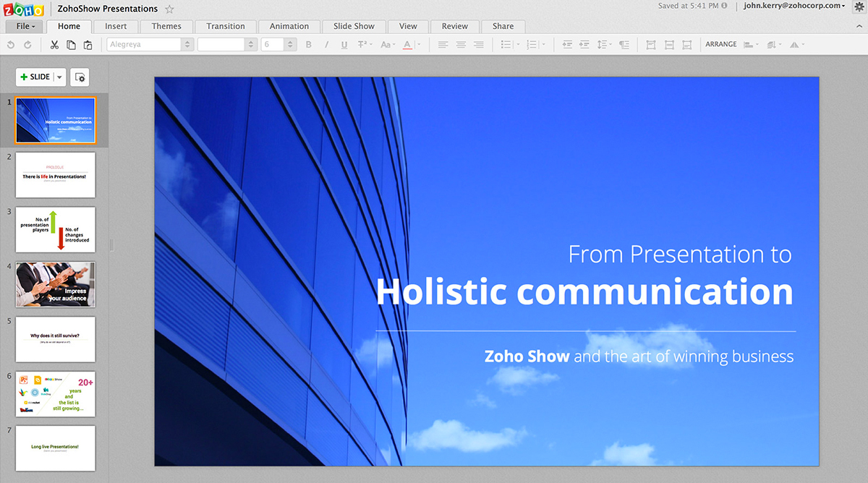
Task: Copy the selection using the copy icon
Action: [x=71, y=45]
